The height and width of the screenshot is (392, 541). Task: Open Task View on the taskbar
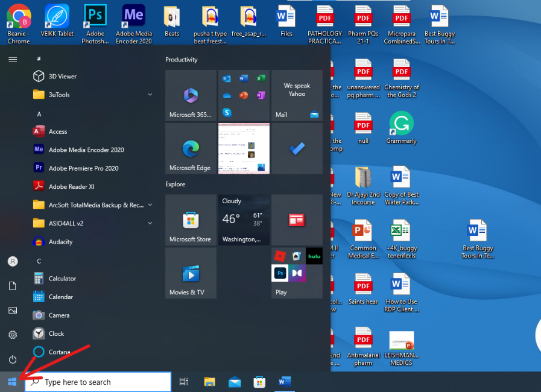click(183, 382)
